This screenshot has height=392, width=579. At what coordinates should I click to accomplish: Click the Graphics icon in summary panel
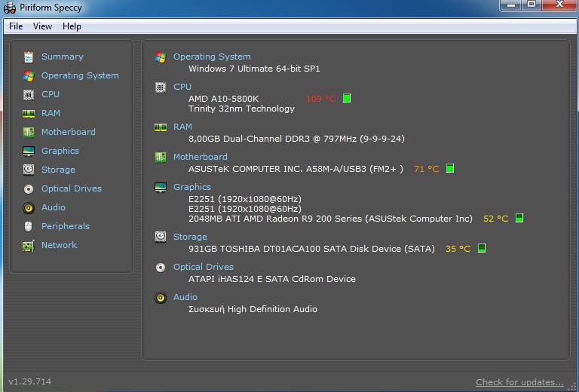[161, 188]
